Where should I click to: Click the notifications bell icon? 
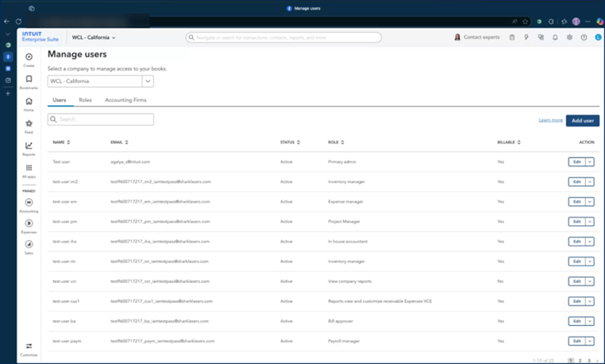pos(555,37)
